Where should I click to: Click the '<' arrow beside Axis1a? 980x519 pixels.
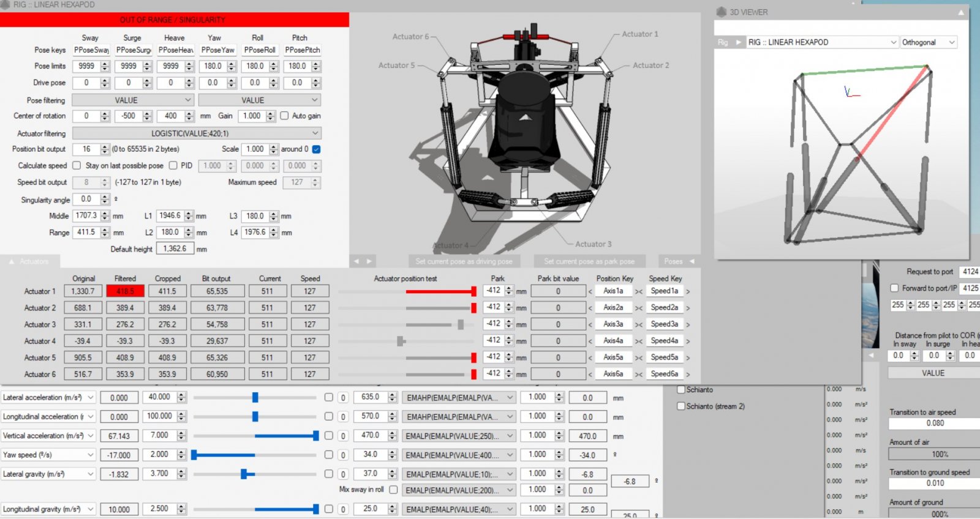(590, 292)
